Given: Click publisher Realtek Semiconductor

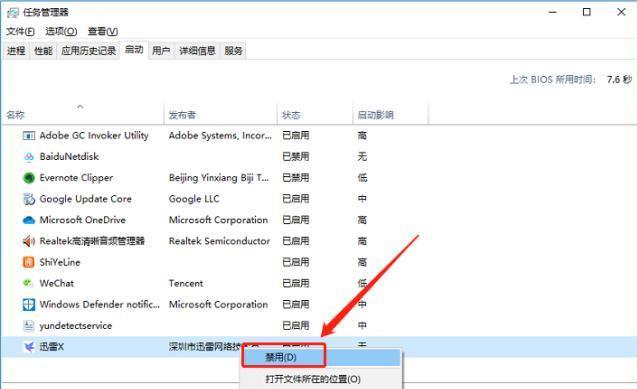Looking at the screenshot, I should (219, 241).
